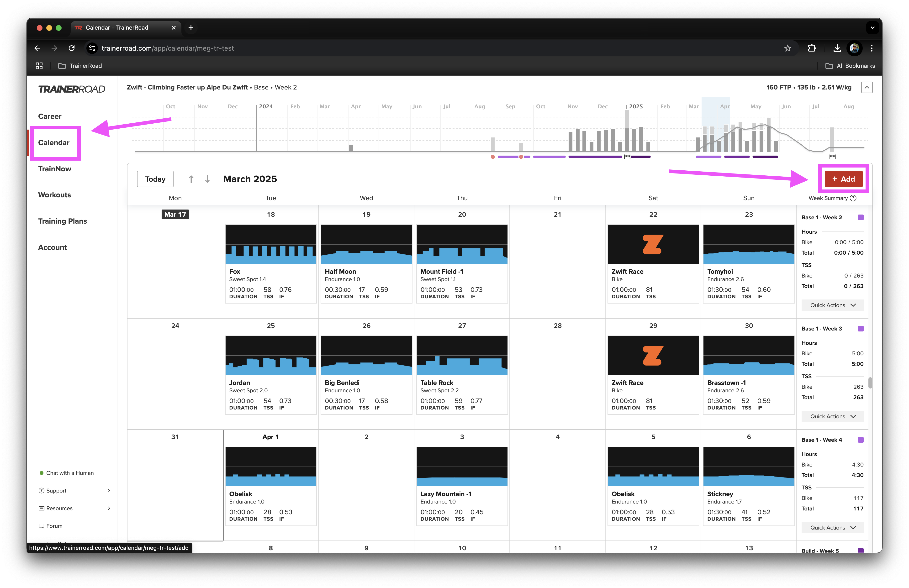The image size is (909, 588).
Task: Open the All Bookmarks folder
Action: (850, 66)
